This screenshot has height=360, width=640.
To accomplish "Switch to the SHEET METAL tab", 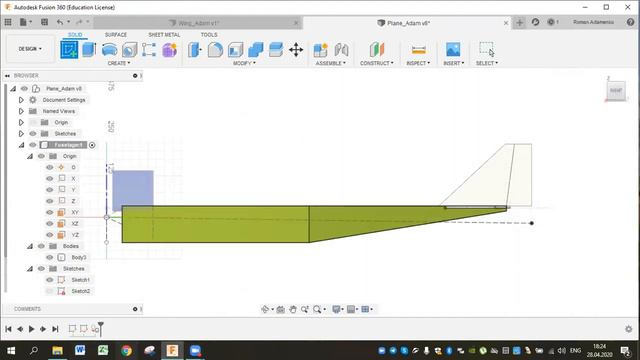I will click(x=164, y=35).
